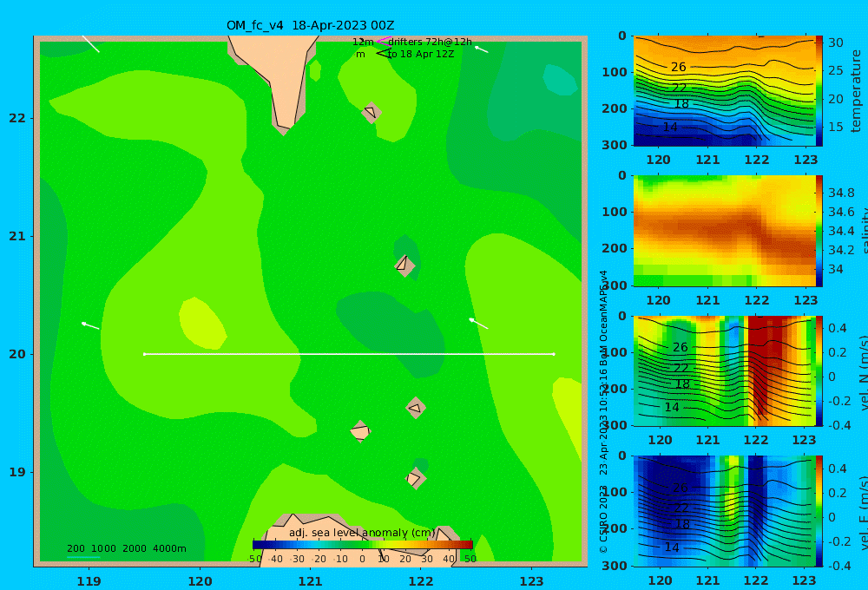Viewport: 868px width, 590px height.
Task: Click the temperature colorbar
Action: pos(819,91)
